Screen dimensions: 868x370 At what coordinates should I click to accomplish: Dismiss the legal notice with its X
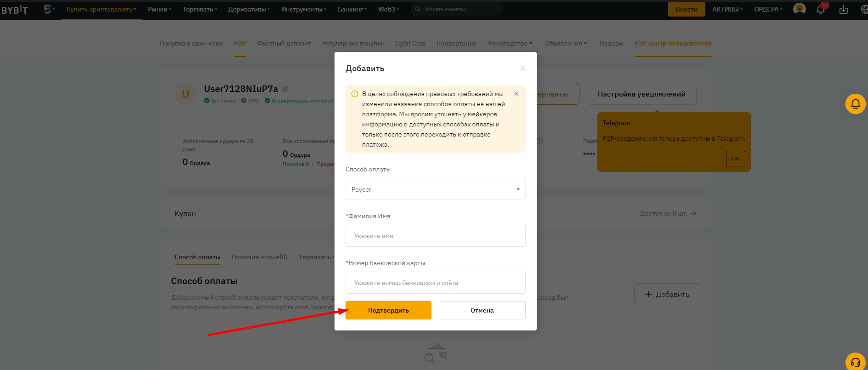[516, 94]
